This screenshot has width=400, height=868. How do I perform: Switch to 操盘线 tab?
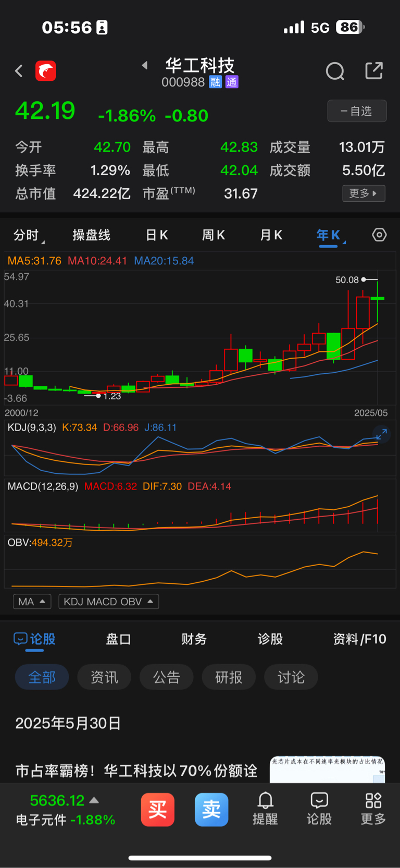[x=91, y=235]
